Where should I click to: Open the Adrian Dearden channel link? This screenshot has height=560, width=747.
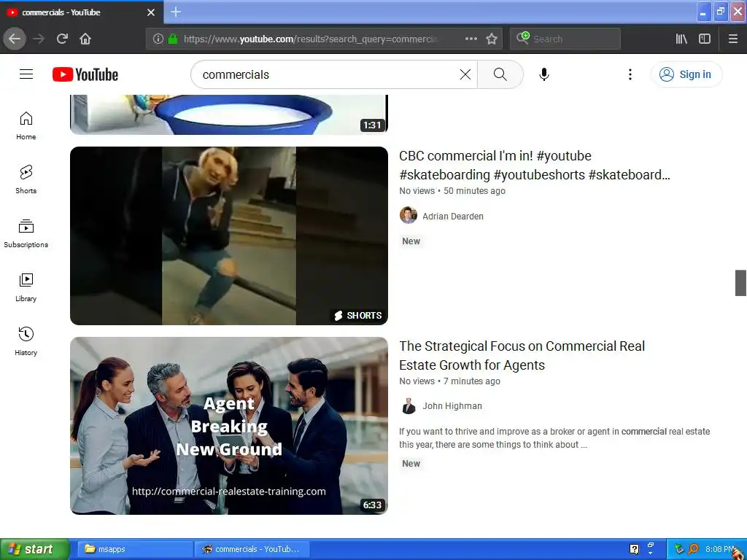coord(453,216)
